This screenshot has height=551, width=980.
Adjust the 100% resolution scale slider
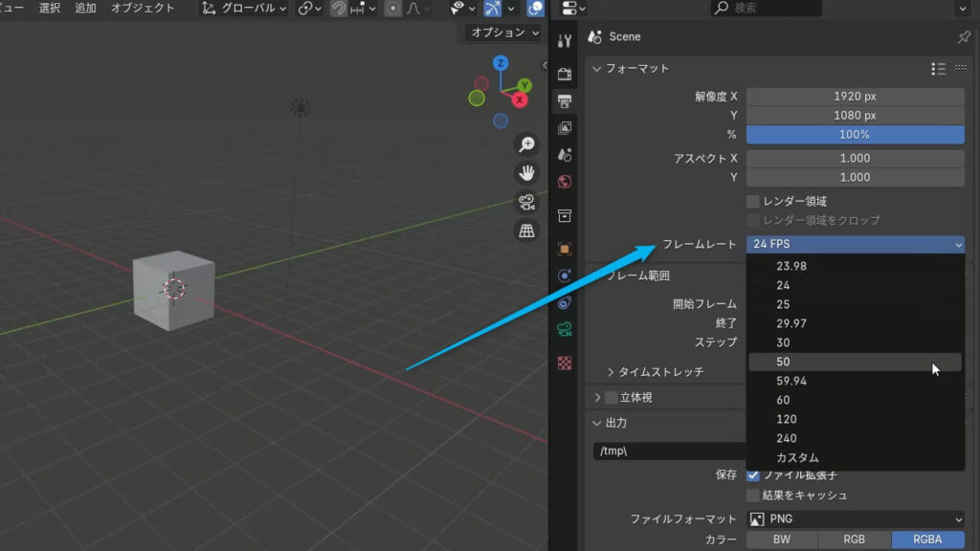[855, 134]
